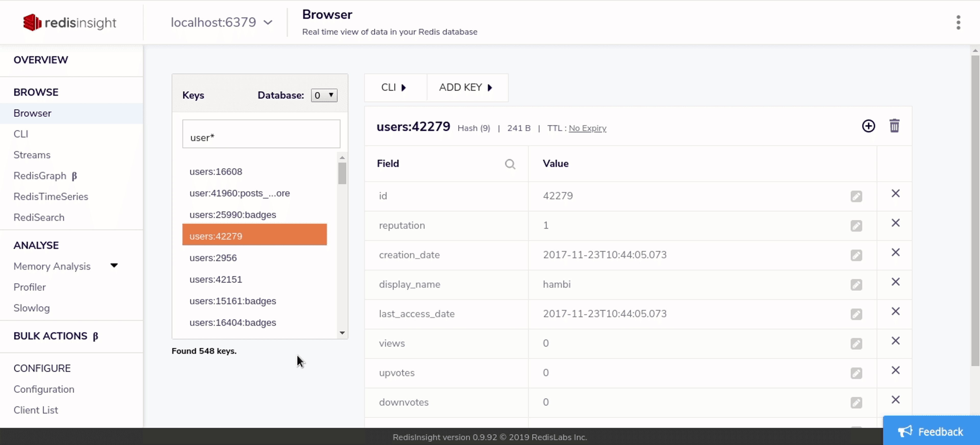
Task: Click the add field plus icon
Action: [868, 126]
